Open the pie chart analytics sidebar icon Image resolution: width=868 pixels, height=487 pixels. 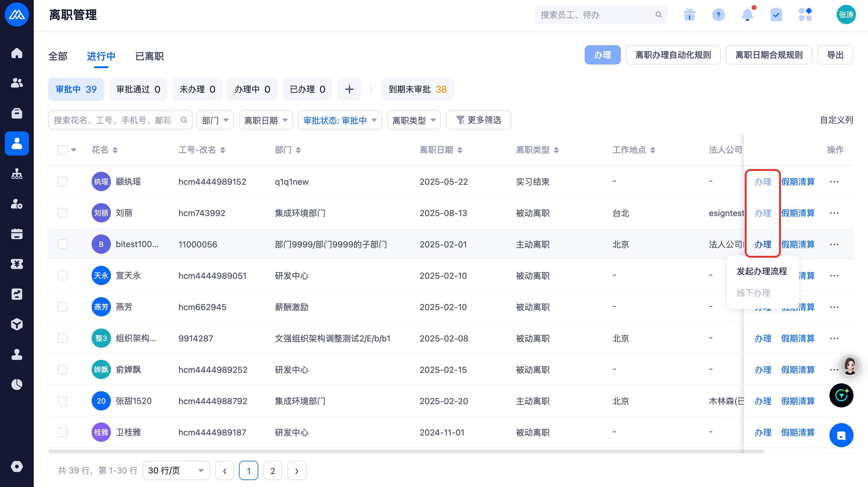pyautogui.click(x=17, y=384)
